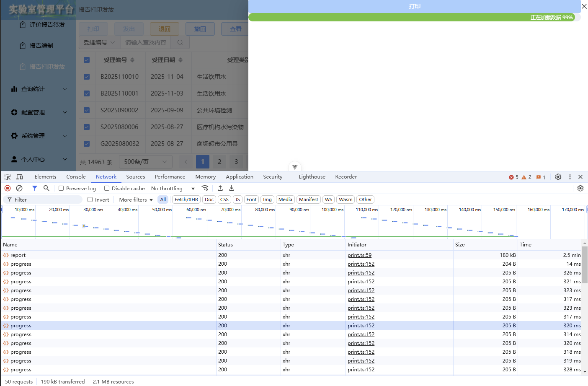588x386 pixels.
Task: Click the magnifier search icon above the table
Action: point(180,42)
